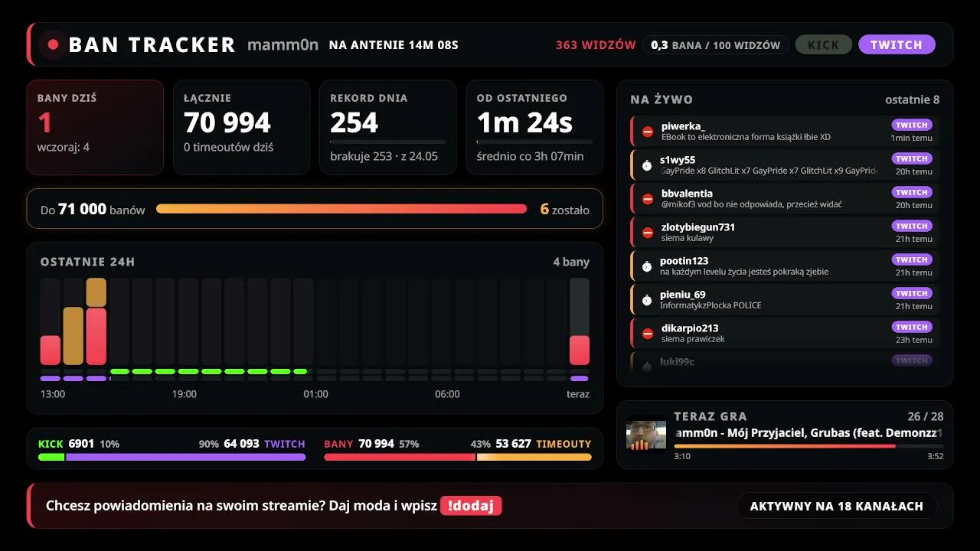Click the AKTYWNY NA 18 KANAŁACH button
This screenshot has height=551, width=980.
pyautogui.click(x=837, y=506)
